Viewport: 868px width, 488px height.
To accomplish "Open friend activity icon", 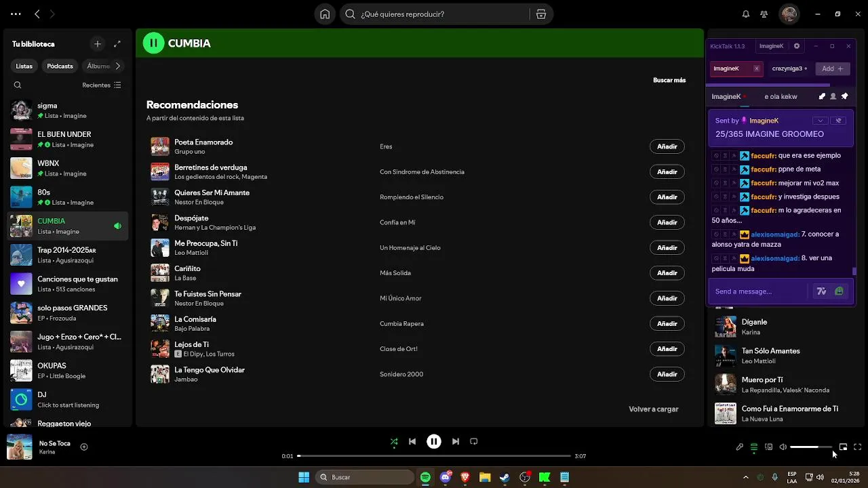I will coord(764,14).
